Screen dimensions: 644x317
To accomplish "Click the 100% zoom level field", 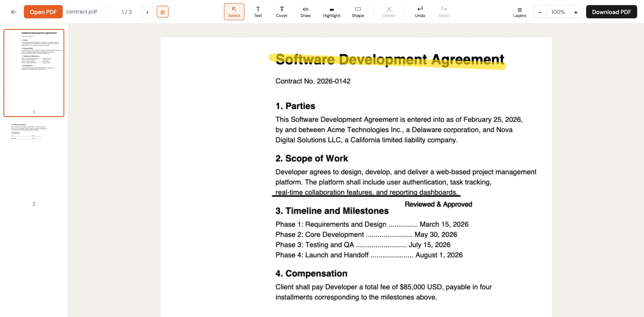I will pos(558,12).
